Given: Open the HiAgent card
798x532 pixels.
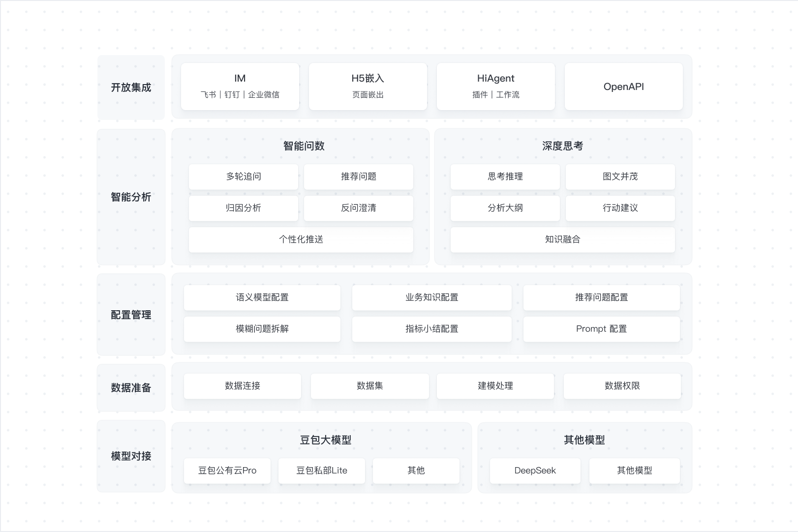Looking at the screenshot, I should [x=496, y=87].
